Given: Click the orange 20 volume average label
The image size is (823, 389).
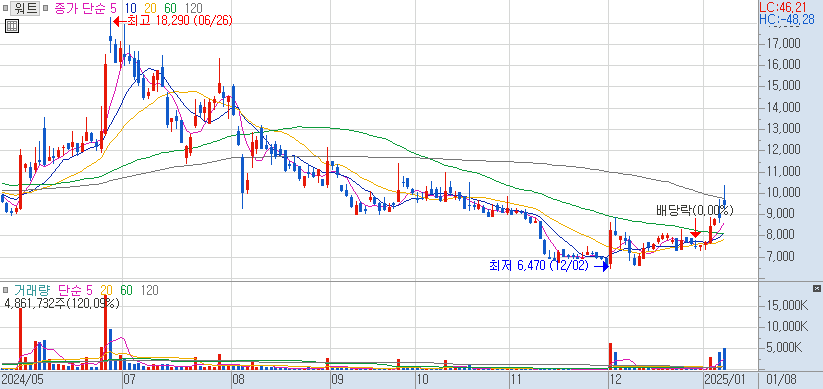Looking at the screenshot, I should point(107,290).
